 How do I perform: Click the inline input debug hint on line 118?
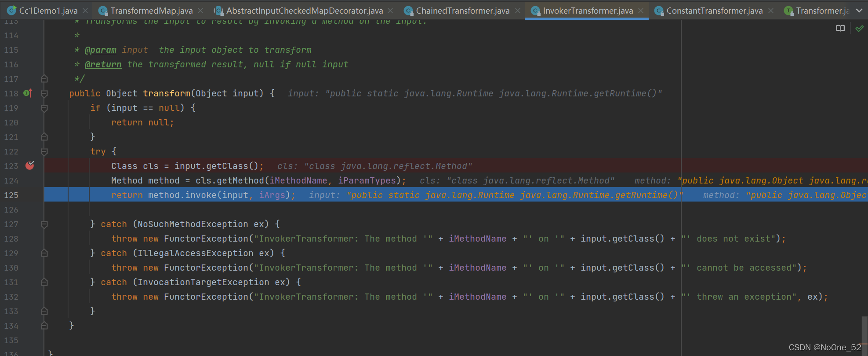tap(475, 93)
